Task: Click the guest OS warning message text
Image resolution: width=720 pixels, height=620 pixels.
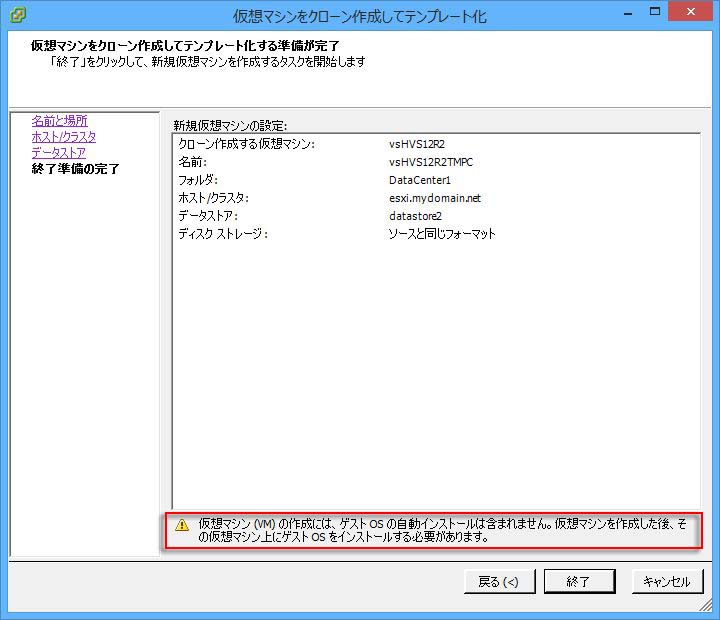Action: (x=442, y=530)
